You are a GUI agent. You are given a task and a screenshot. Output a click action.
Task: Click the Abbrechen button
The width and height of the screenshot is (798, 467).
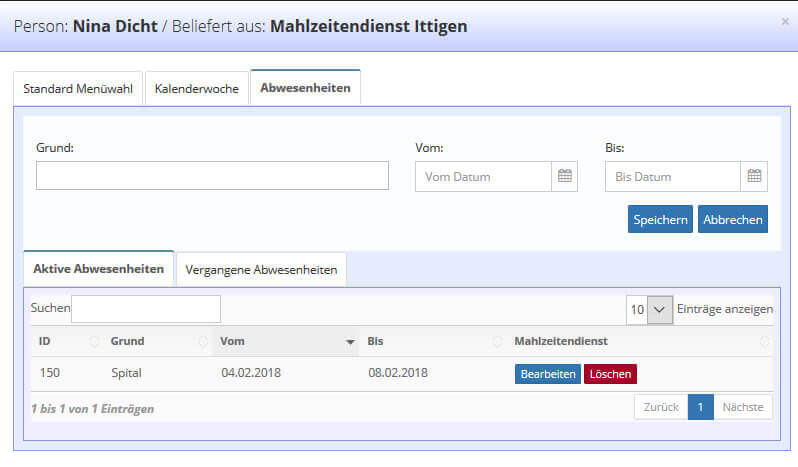(x=732, y=219)
